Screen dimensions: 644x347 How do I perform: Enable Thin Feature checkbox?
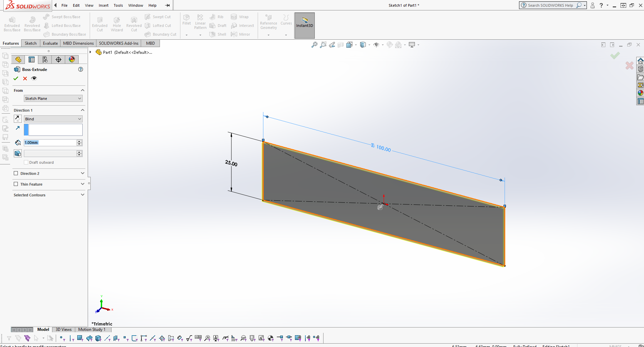[16, 184]
